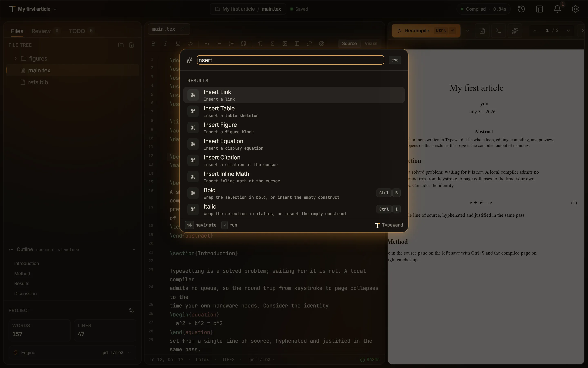This screenshot has height=368, width=588.
Task: Select the Insert Table command
Action: pyautogui.click(x=294, y=111)
